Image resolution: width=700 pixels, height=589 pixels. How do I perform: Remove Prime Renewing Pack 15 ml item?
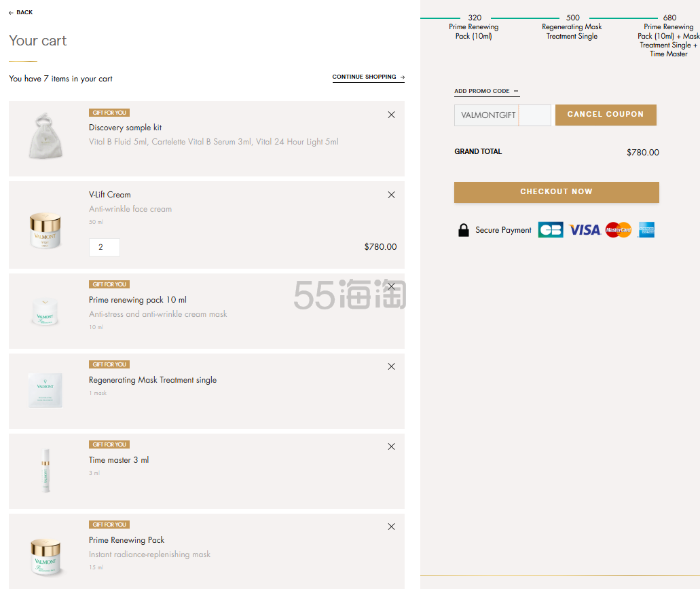[x=392, y=527]
